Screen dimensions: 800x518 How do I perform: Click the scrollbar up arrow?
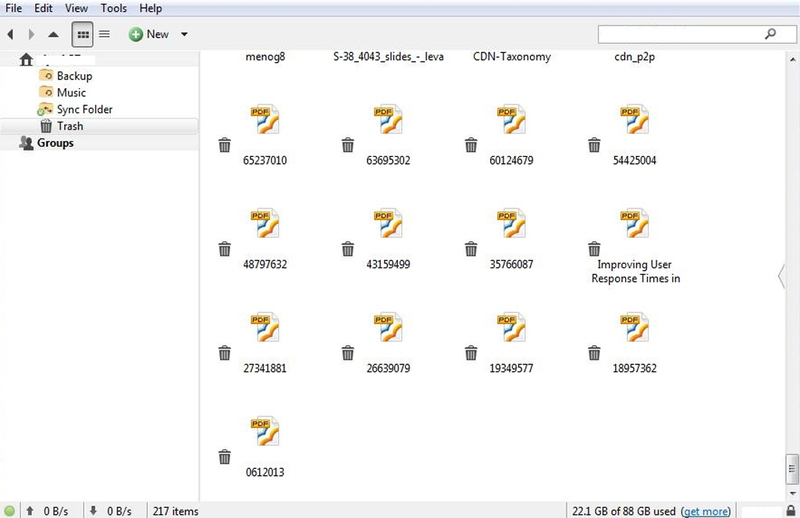click(x=792, y=60)
